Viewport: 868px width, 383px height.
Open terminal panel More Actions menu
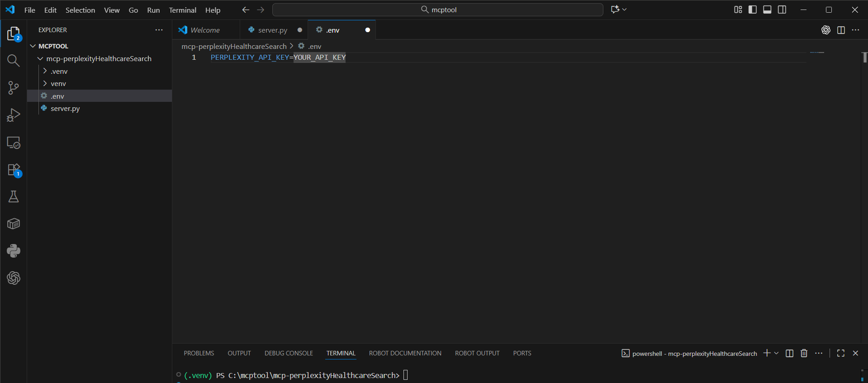coord(819,353)
